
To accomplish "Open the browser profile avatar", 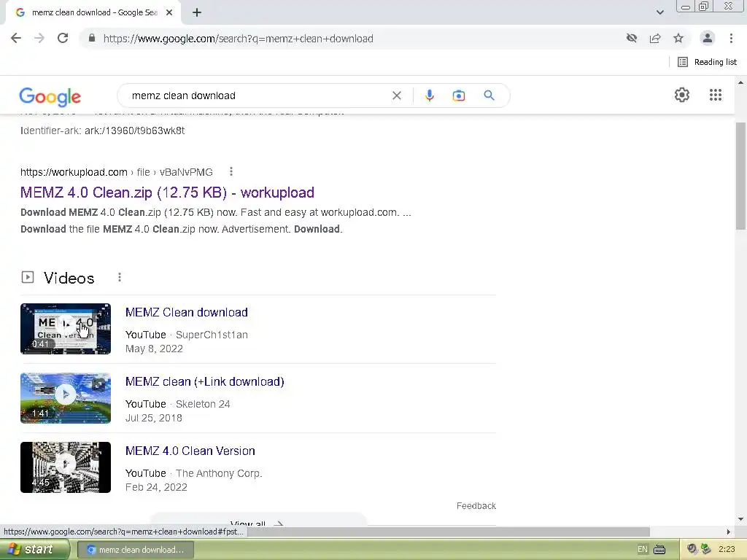I will coord(708,38).
